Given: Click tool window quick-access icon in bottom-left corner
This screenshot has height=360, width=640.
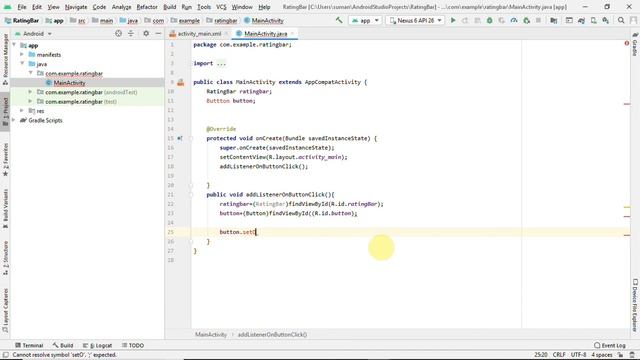Looking at the screenshot, I should tap(5, 355).
